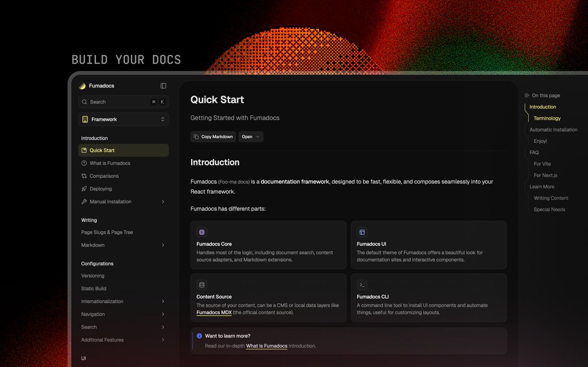Click the Quick Start book icon

click(x=84, y=150)
